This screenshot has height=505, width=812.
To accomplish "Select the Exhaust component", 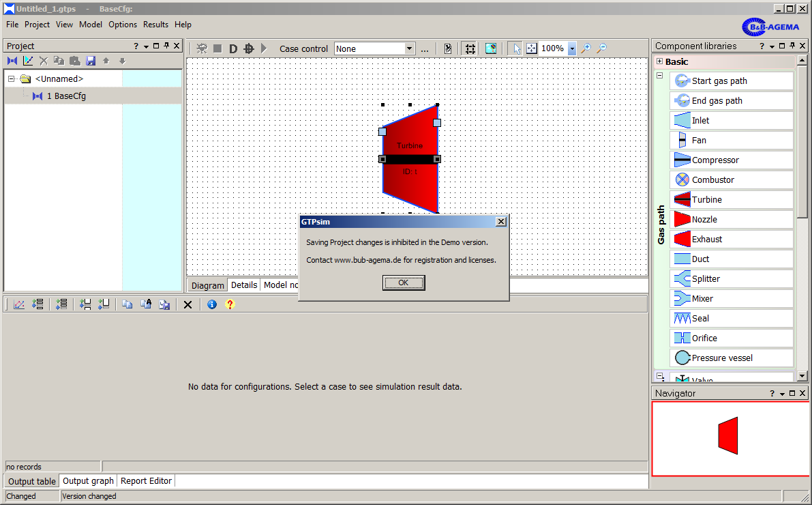I will click(x=732, y=239).
